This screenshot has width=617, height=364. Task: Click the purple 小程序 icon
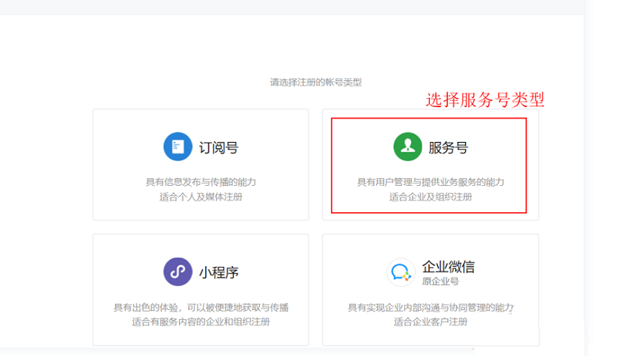178,271
